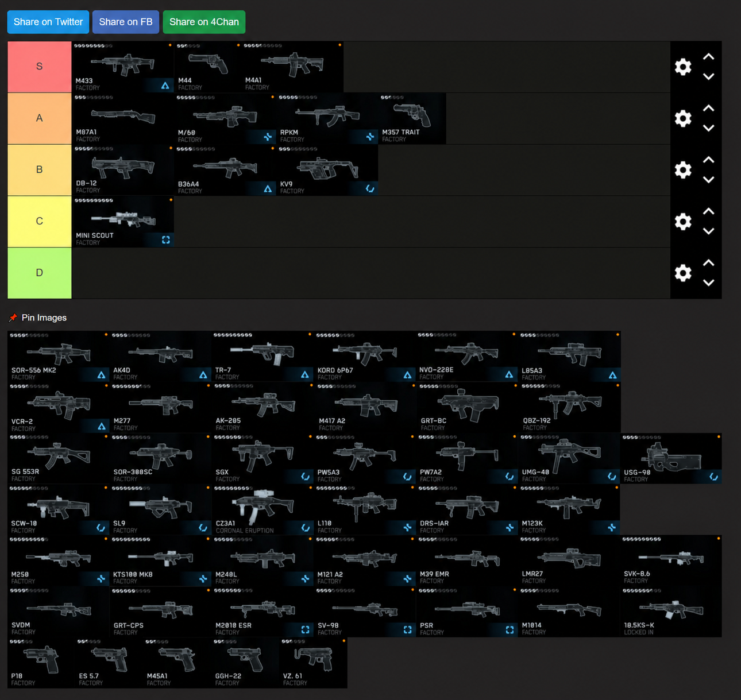Click the Share on FB button
The width and height of the screenshot is (741, 700).
tap(126, 22)
